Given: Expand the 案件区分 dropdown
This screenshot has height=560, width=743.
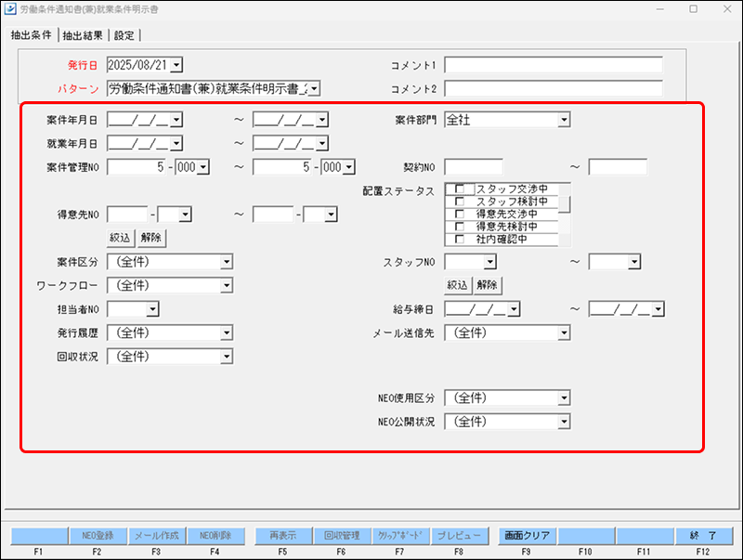Looking at the screenshot, I should point(227,262).
